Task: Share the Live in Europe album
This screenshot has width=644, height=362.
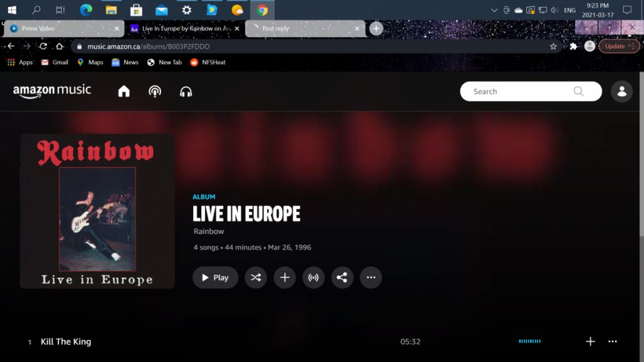Action: [342, 277]
